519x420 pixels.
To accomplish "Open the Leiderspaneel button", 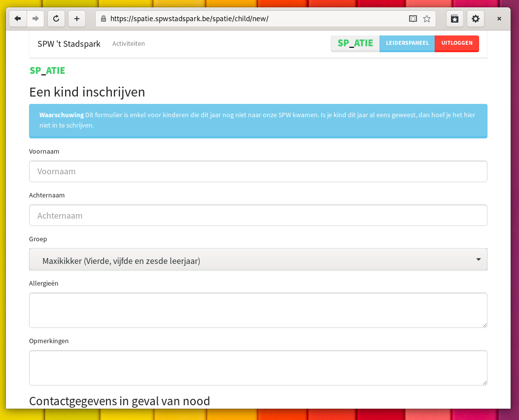I will (407, 43).
